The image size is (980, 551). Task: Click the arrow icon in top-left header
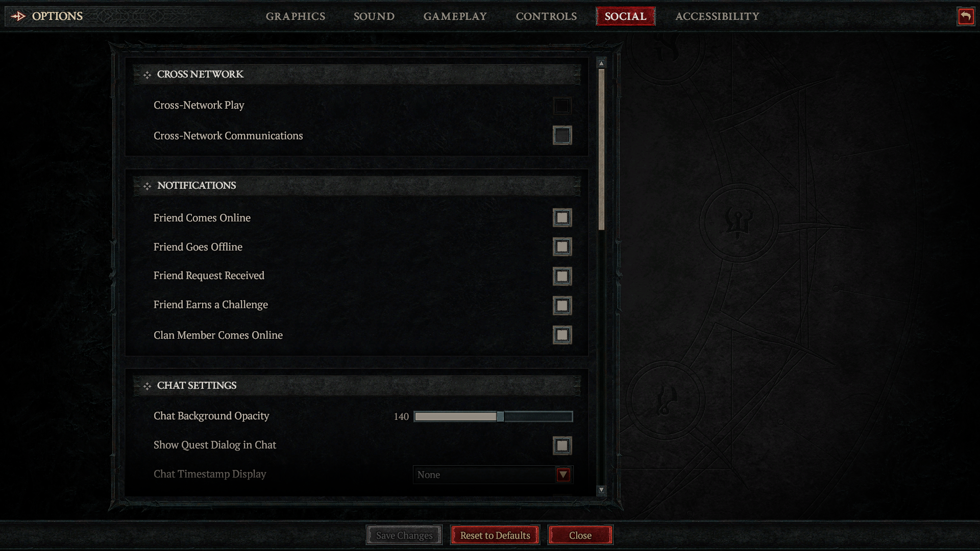18,15
